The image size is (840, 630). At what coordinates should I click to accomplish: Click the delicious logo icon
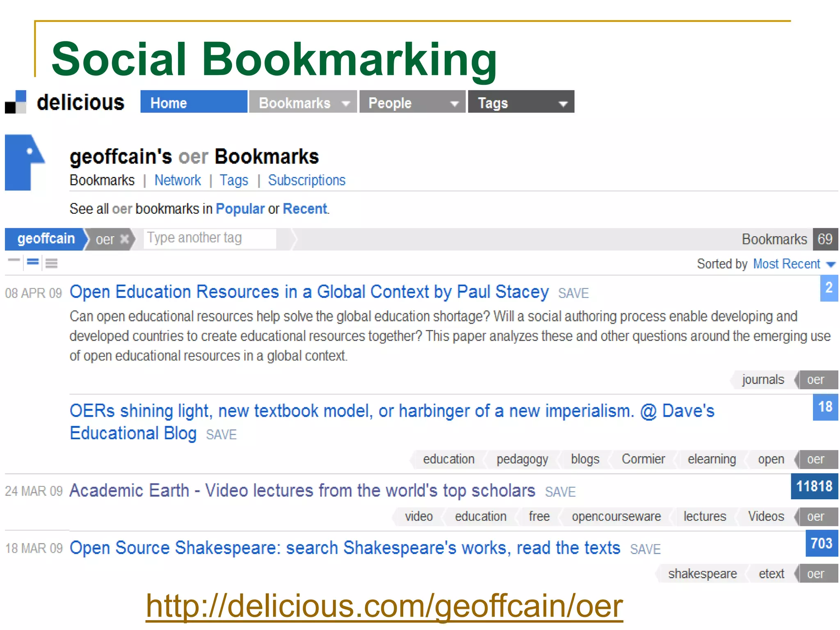click(x=16, y=102)
